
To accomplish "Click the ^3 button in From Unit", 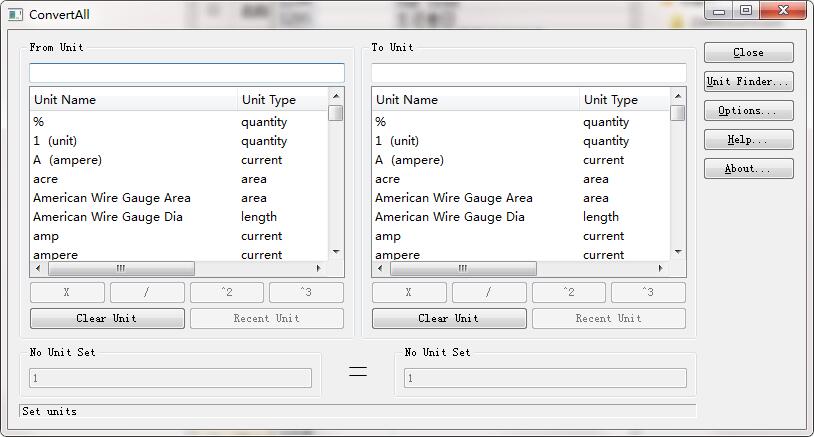I will tap(306, 292).
